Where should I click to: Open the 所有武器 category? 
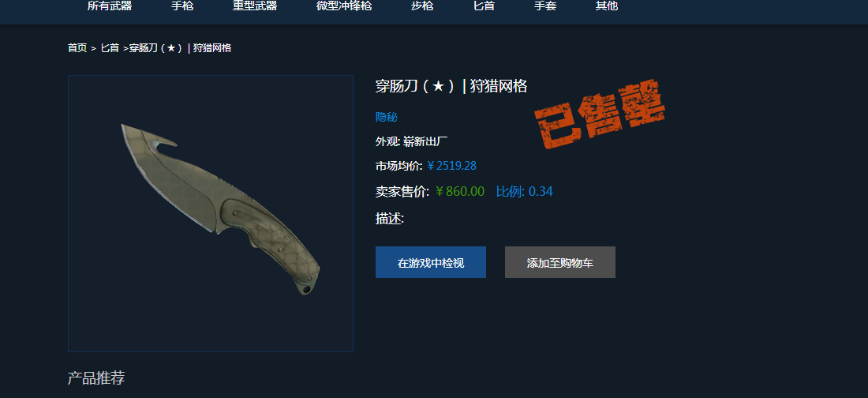coord(110,6)
